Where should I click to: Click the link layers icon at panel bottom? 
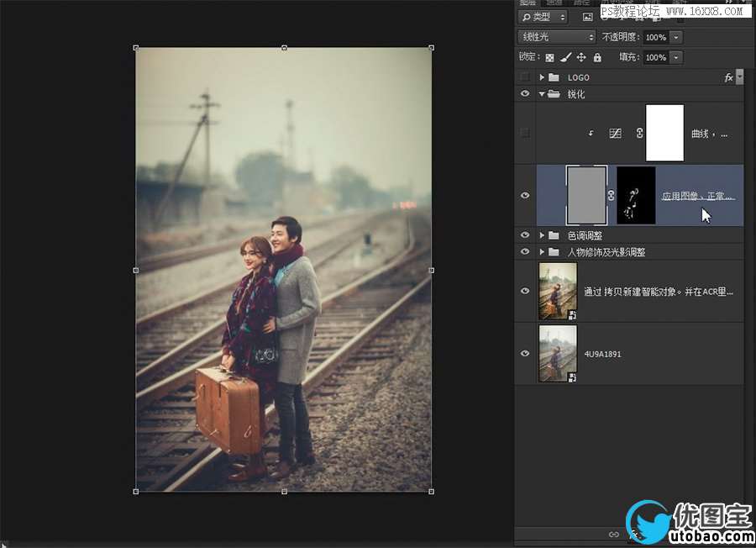click(x=614, y=535)
